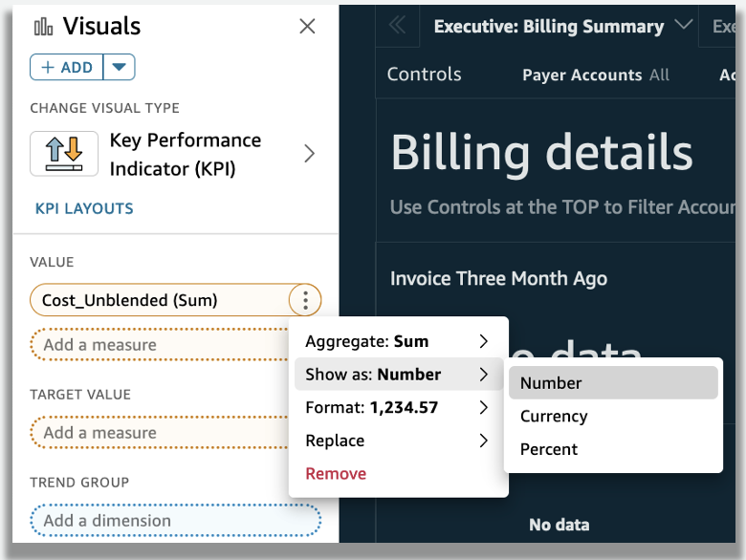
Task: Choose Currency in the Show as submenu
Action: tap(554, 417)
